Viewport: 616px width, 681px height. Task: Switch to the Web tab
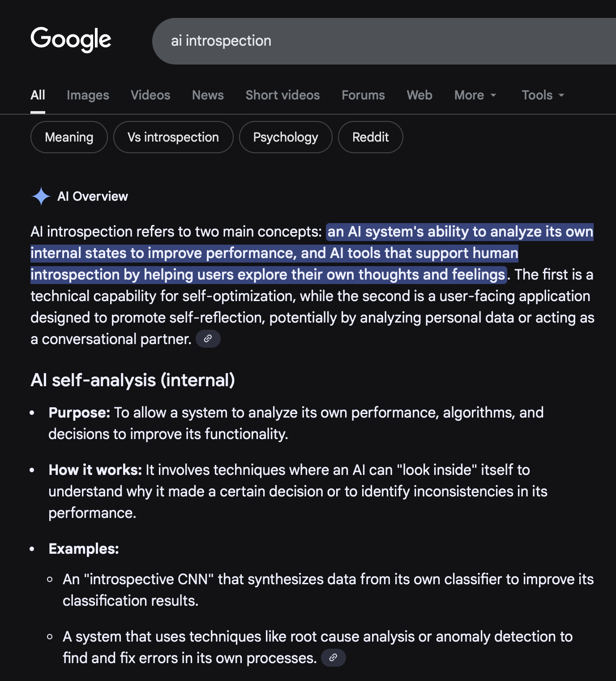click(x=419, y=95)
